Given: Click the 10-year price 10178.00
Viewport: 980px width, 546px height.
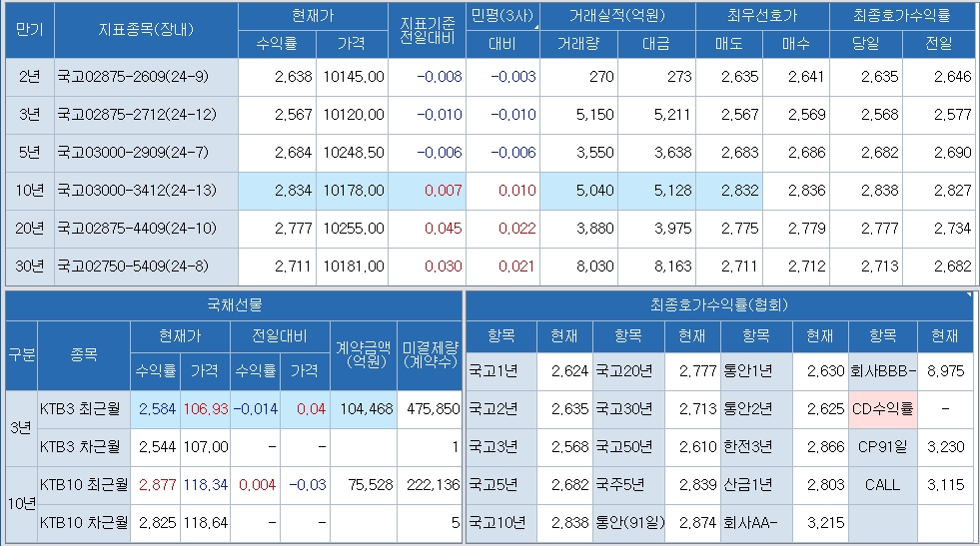Looking at the screenshot, I should pyautogui.click(x=353, y=191).
